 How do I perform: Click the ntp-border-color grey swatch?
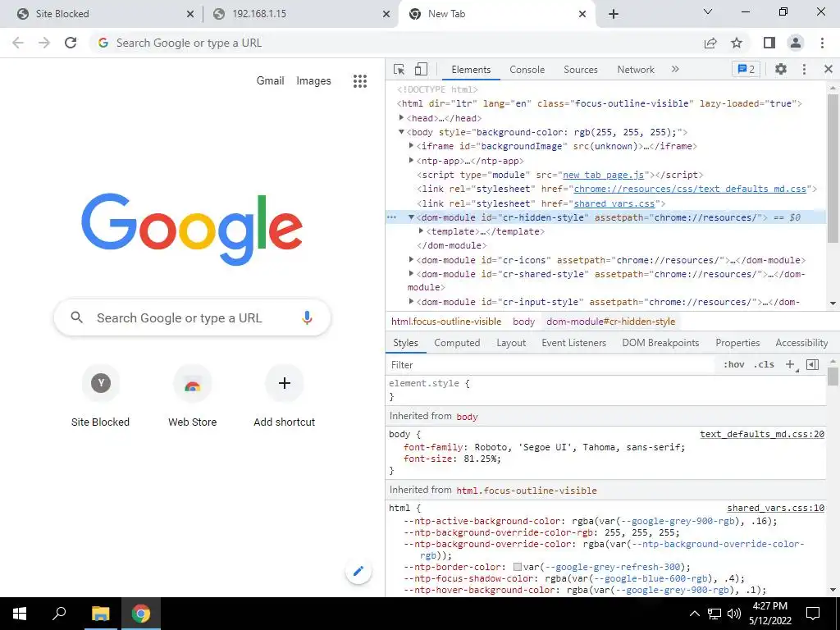[517, 567]
